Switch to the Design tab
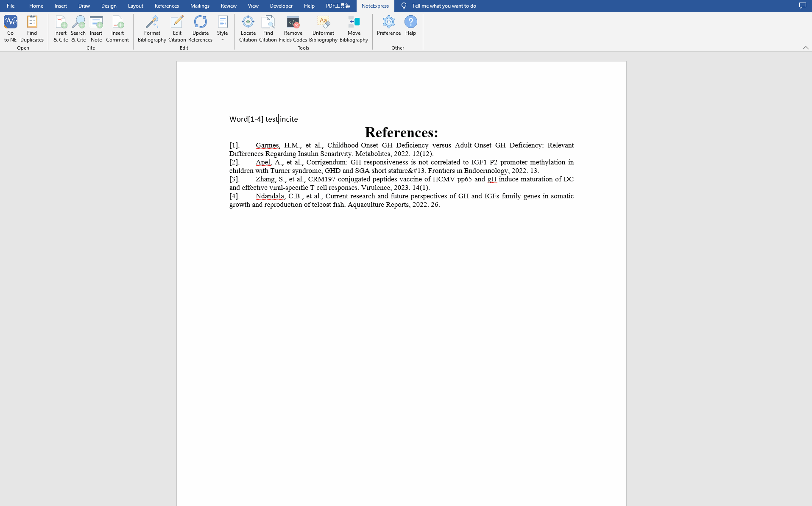Image resolution: width=812 pixels, height=506 pixels. (109, 6)
